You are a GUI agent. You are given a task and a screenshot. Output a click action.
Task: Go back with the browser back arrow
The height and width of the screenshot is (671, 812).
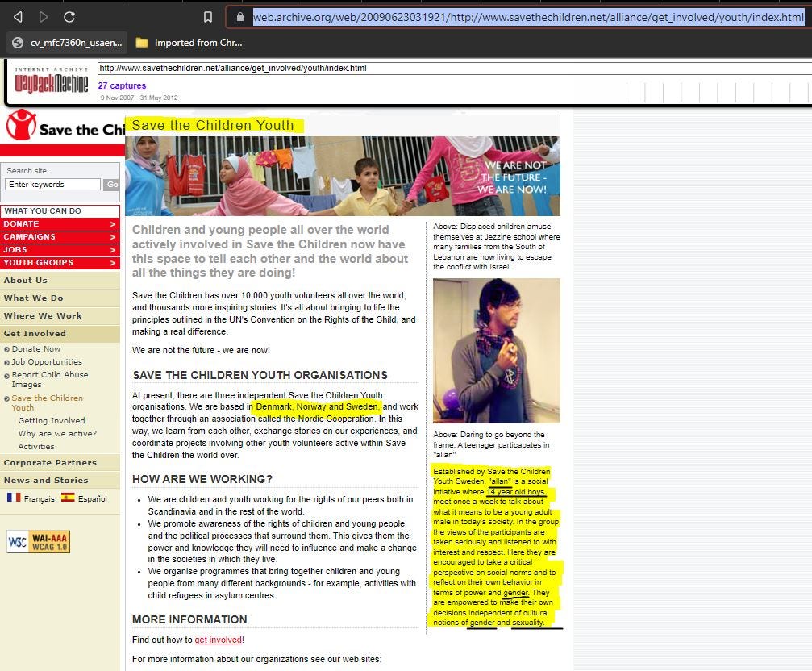(18, 17)
